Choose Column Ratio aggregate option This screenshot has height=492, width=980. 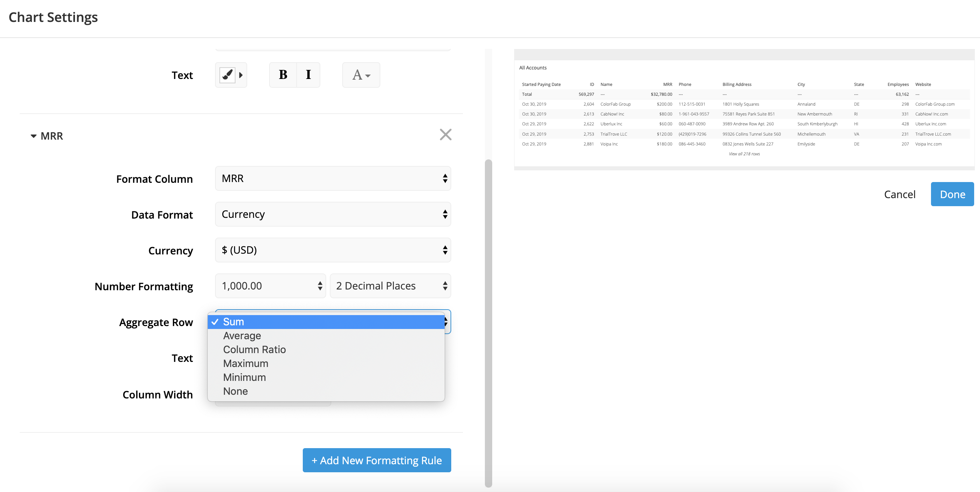(326, 349)
